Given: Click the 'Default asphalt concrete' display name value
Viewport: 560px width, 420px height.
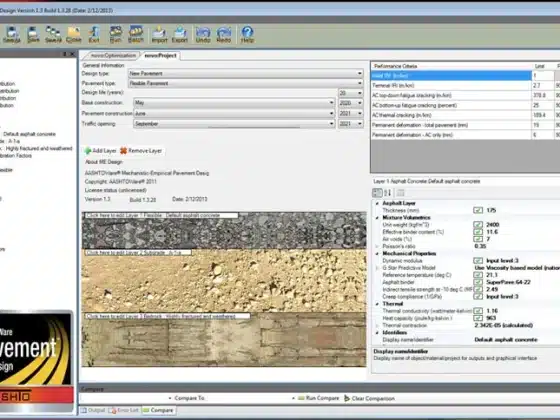Looking at the screenshot, I should (x=506, y=340).
